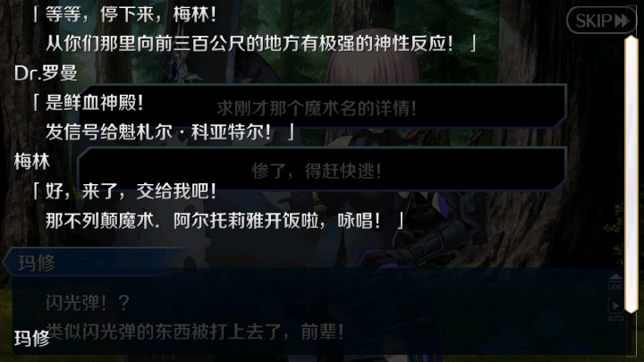
Task: Click the dialogue text 类似闪光弹的东西被打上去了
Action: 169,332
